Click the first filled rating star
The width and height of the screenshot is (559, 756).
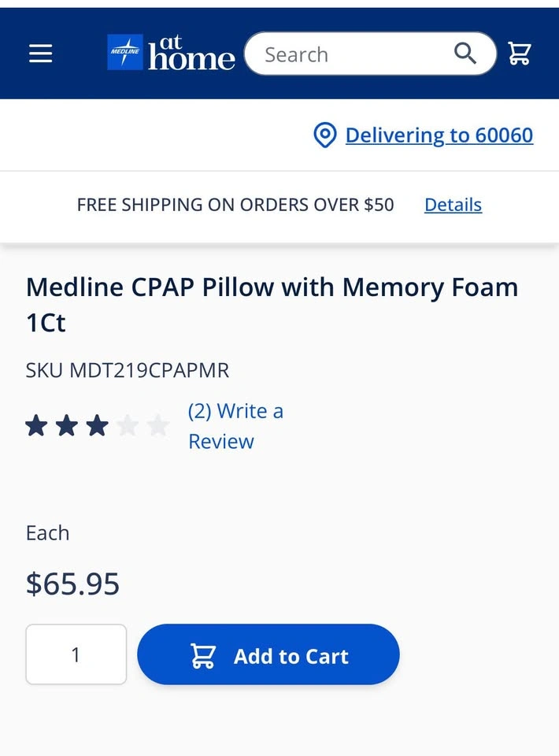pos(36,426)
